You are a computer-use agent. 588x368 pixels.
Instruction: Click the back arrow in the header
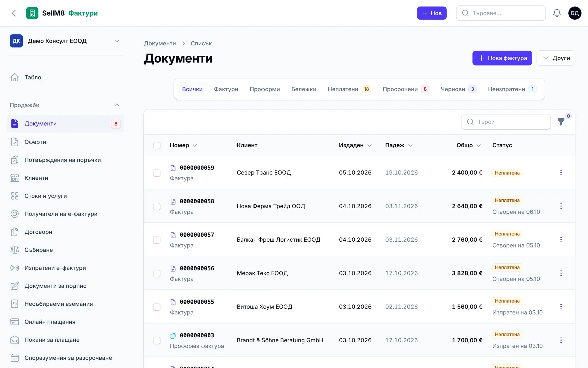tap(14, 13)
